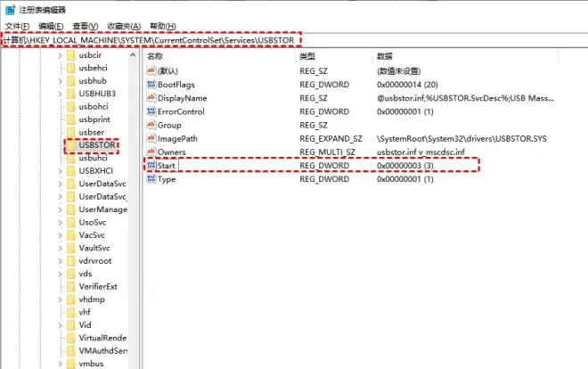Click the Registry Editor title bar icon

(10, 10)
